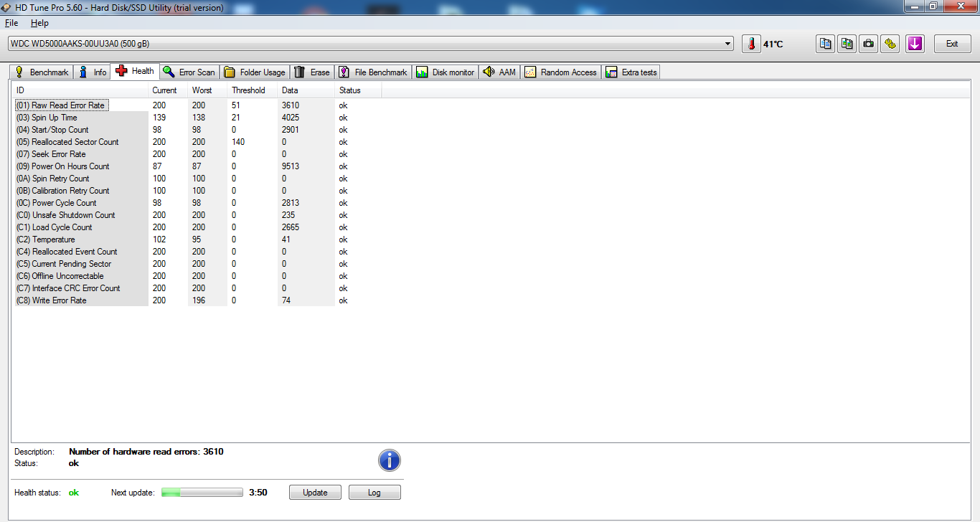
Task: Open the Help menu
Action: point(39,23)
